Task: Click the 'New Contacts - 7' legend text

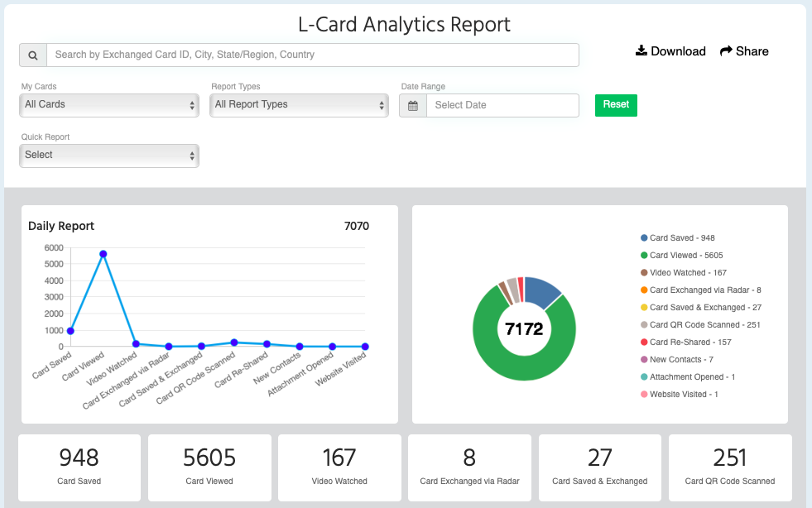Action: click(x=681, y=359)
